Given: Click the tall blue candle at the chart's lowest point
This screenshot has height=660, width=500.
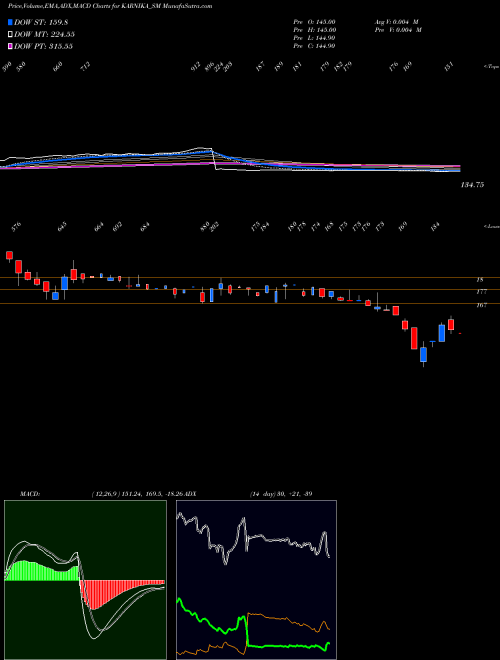Looking at the screenshot, I should pos(423,354).
